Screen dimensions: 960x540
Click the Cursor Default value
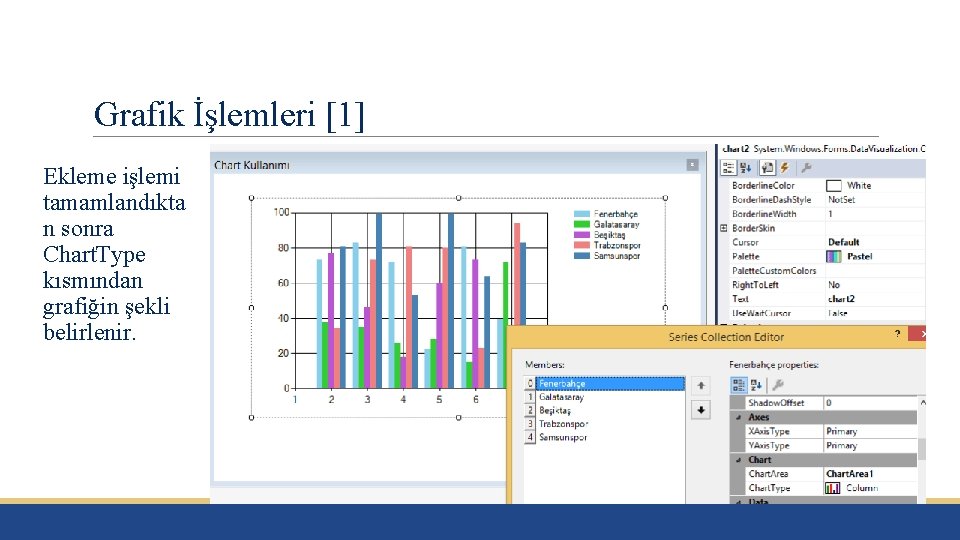[x=876, y=242]
